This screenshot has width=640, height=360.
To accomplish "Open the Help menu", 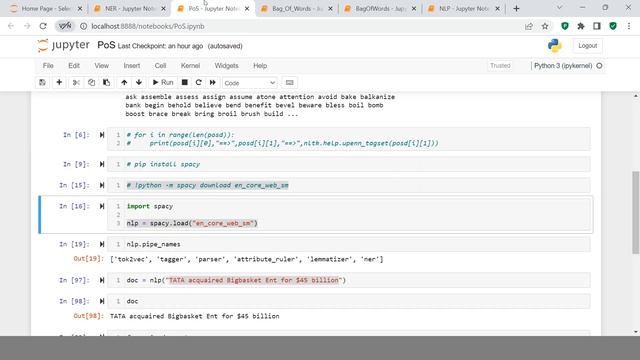I will point(260,66).
